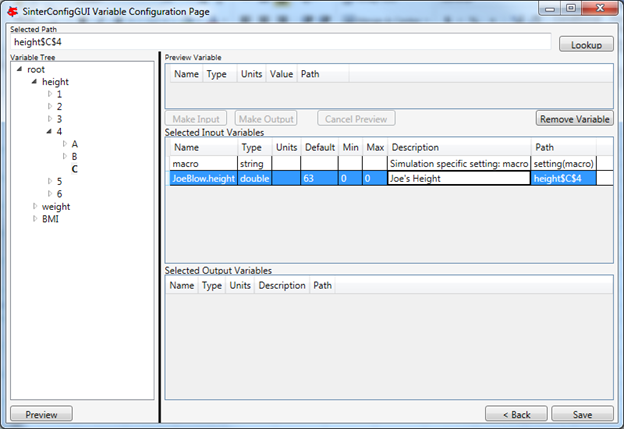Screen dimensions: 624x429
Task: Click the Path column header in Preview Variable
Action: pyautogui.click(x=309, y=74)
